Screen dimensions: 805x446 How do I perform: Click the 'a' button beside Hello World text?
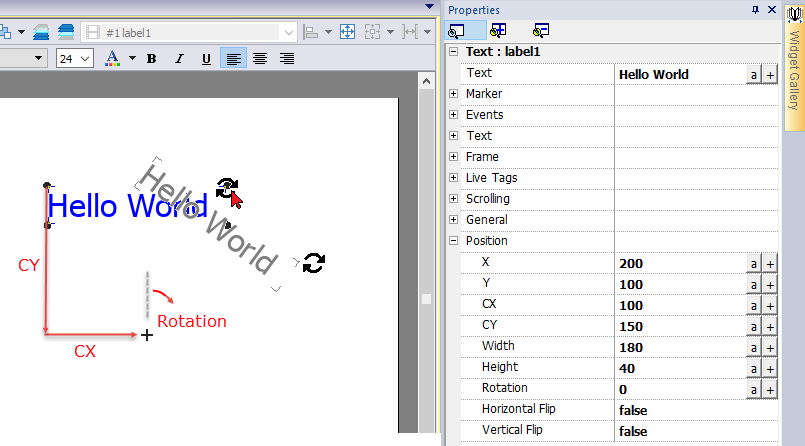(x=753, y=74)
